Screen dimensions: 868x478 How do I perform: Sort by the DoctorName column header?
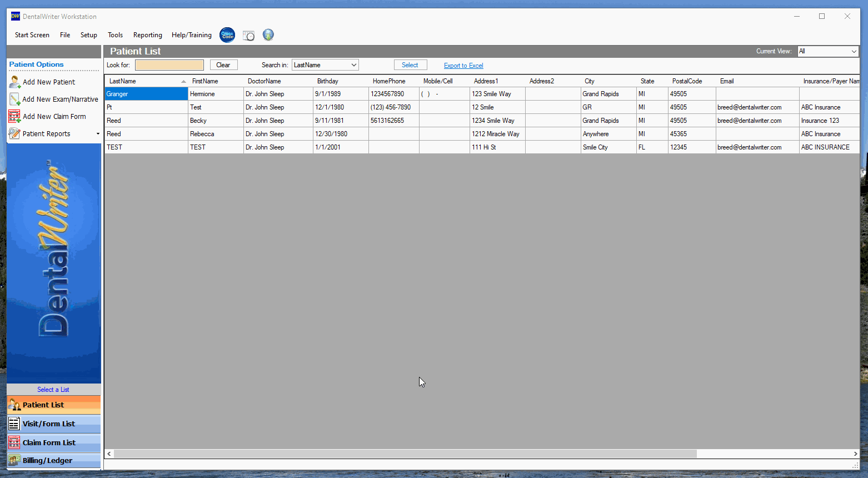click(x=278, y=81)
